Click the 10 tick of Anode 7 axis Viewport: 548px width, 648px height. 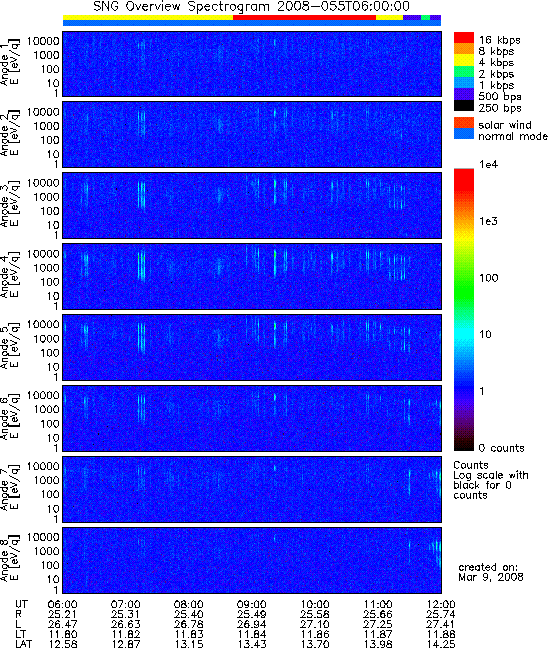[x=53, y=509]
